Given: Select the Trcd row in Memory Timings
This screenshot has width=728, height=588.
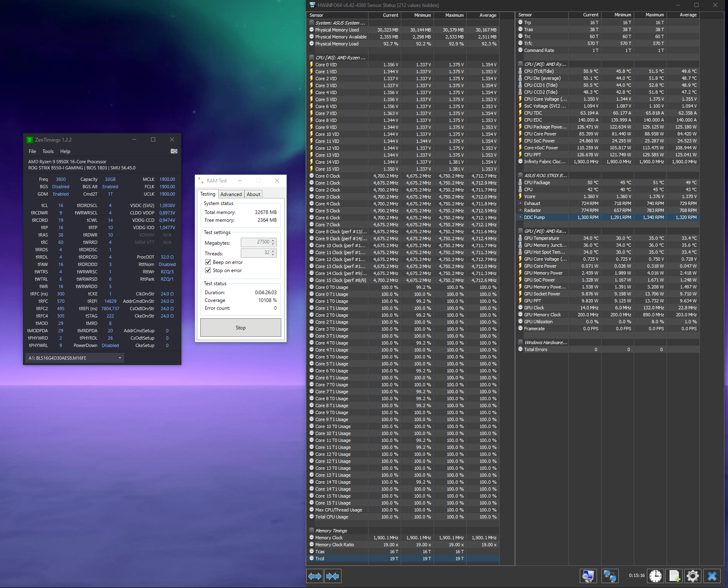Looking at the screenshot, I should coord(403,559).
